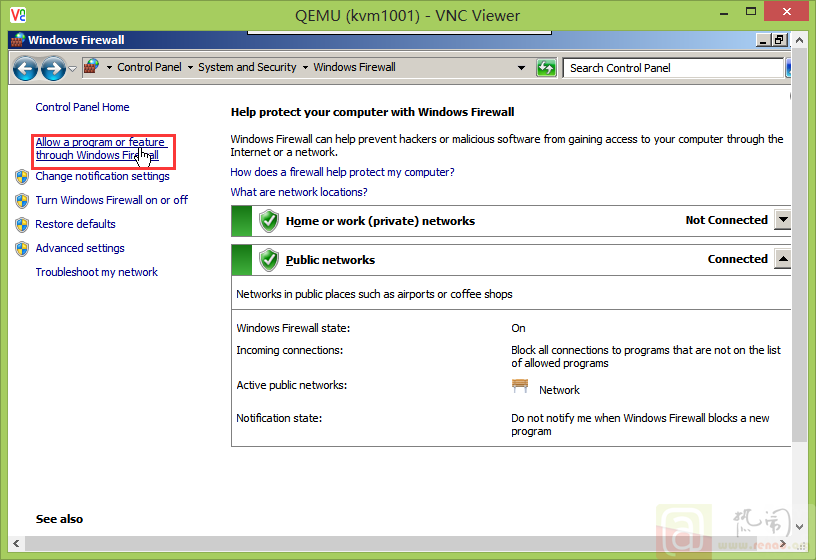Expand dropdown arrow before System and Security
The image size is (816, 560).
(x=190, y=67)
